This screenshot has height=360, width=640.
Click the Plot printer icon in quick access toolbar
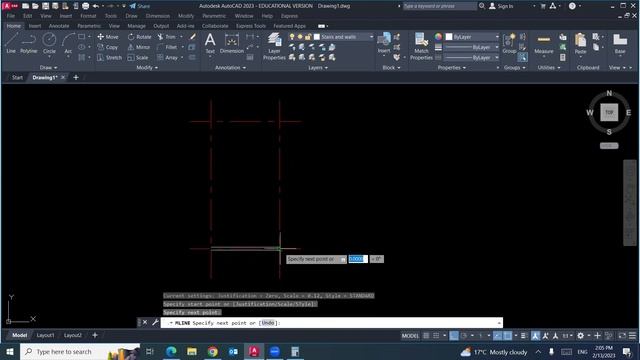[85, 6]
